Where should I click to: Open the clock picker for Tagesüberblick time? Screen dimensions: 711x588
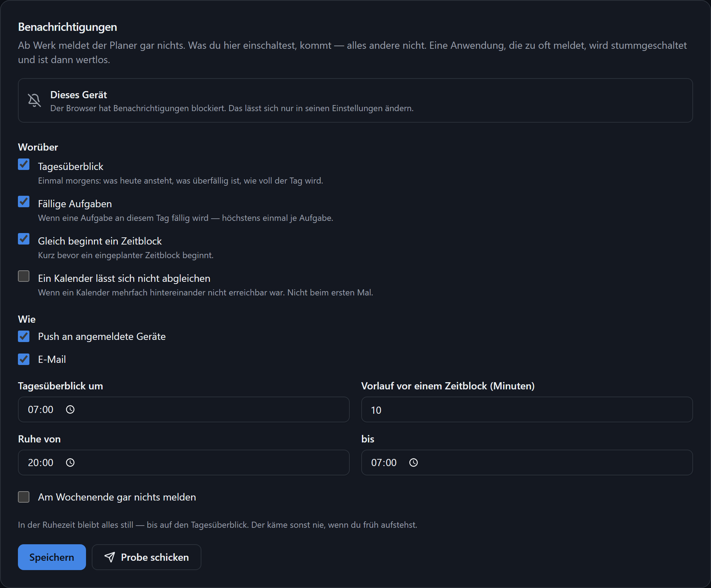coord(70,409)
